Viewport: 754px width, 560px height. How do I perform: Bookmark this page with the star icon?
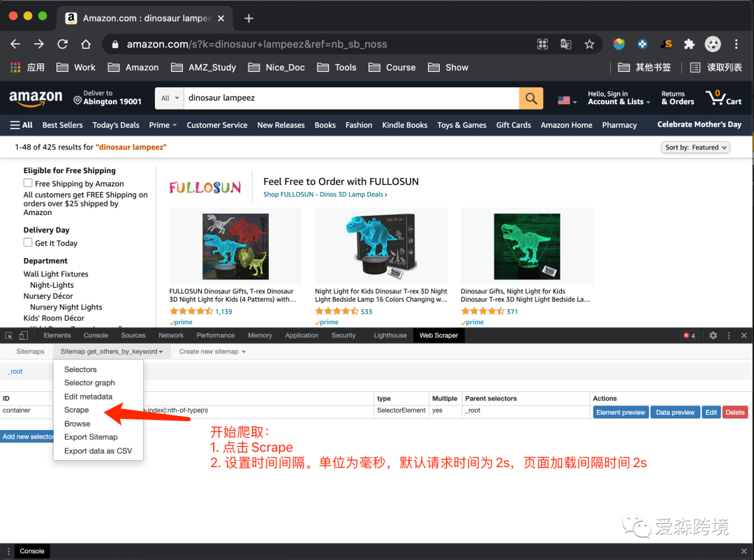(x=589, y=44)
